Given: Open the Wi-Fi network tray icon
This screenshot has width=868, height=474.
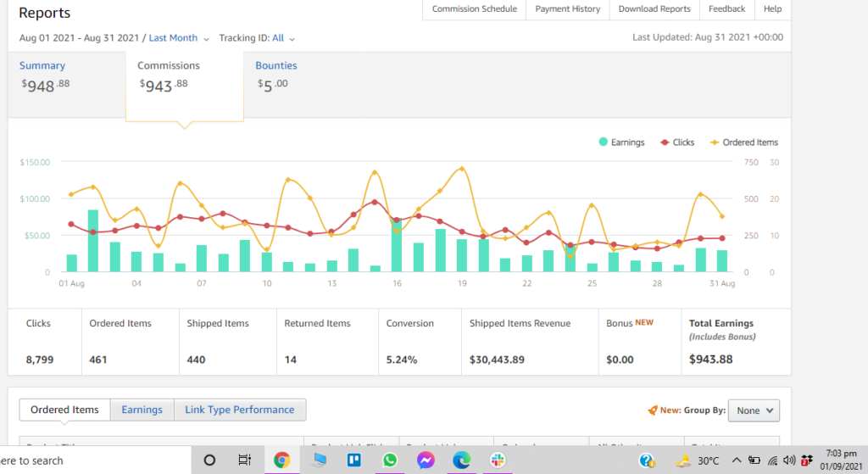Looking at the screenshot, I should pyautogui.click(x=773, y=460).
